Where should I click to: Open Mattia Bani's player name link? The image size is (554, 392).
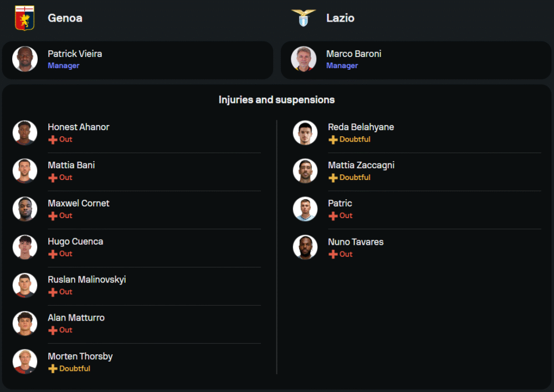[x=71, y=165]
